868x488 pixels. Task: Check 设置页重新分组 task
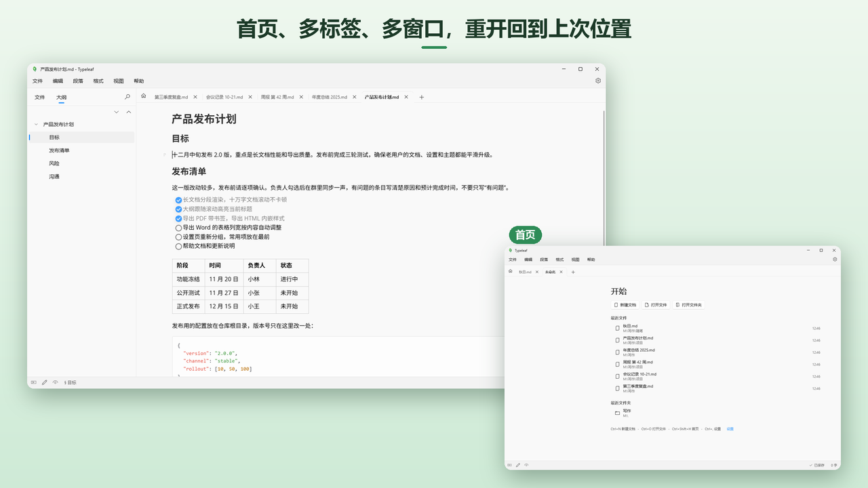coord(178,237)
